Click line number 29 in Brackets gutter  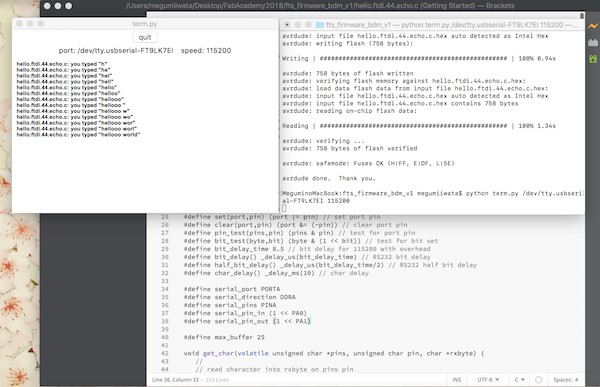165,249
